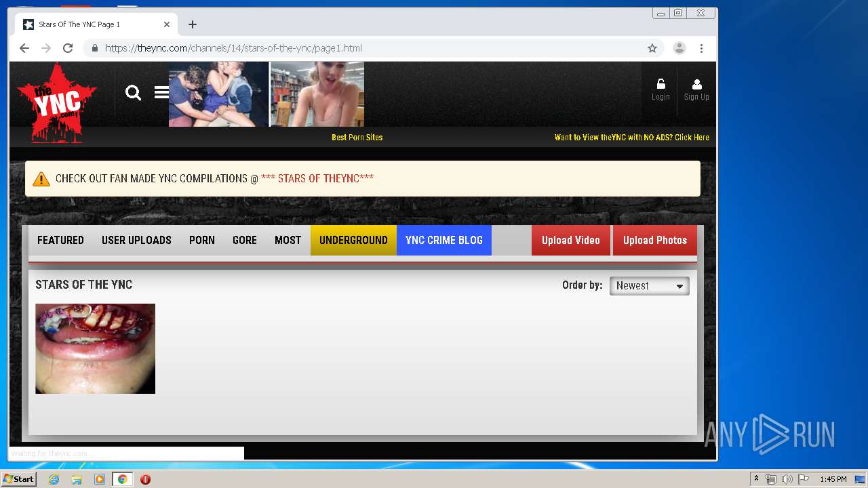Open the video thumbnail in Stars list
This screenshot has height=488, width=868.
pos(95,348)
